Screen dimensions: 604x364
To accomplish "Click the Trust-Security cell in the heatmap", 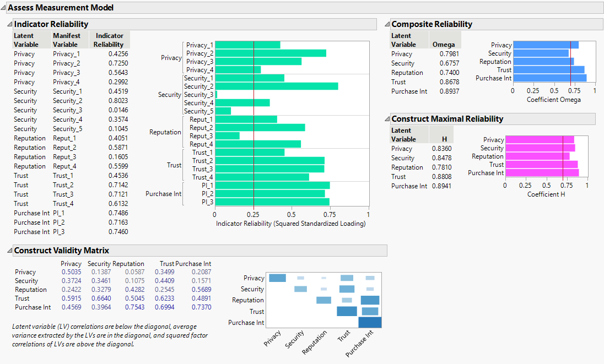I will tap(347, 289).
